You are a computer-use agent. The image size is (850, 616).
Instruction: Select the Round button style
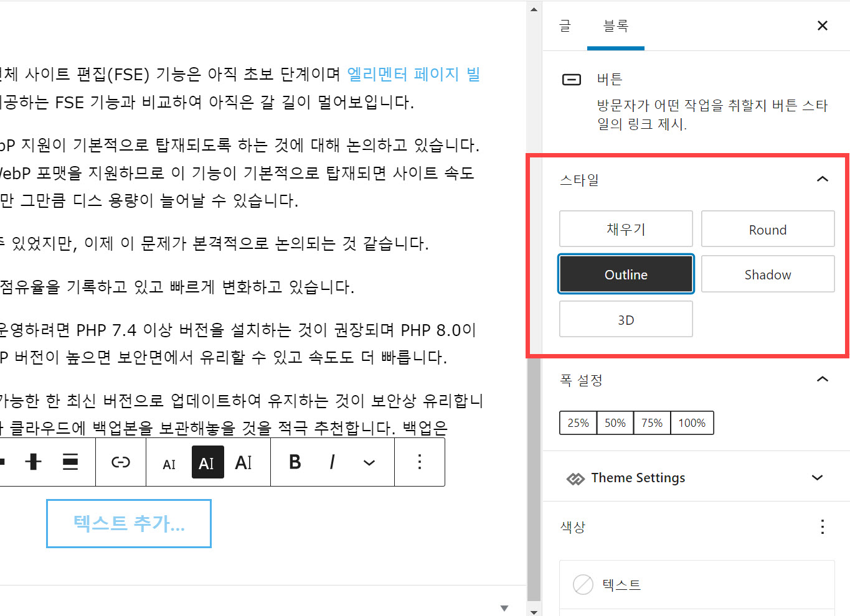767,229
